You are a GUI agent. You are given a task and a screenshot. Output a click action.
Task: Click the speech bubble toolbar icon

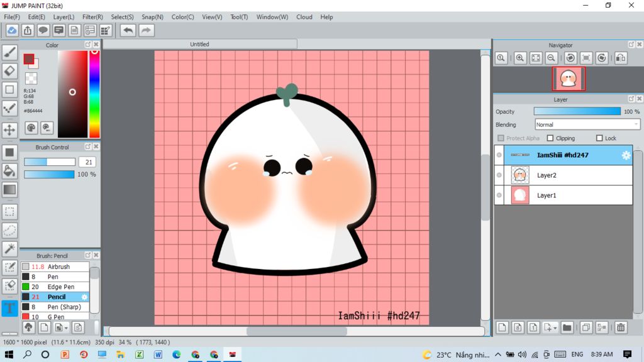43,30
